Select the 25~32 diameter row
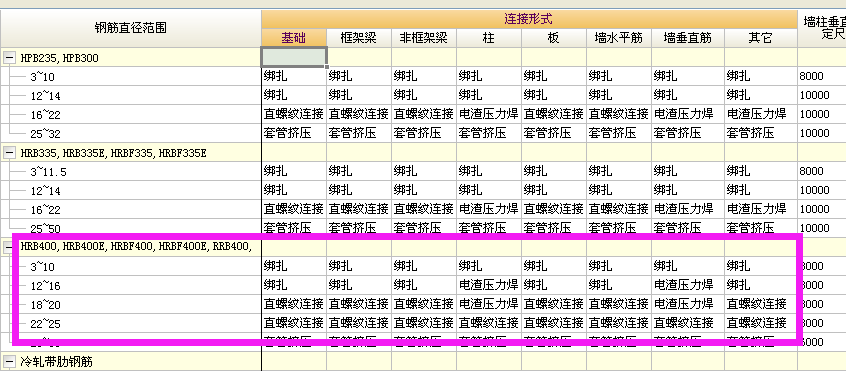This screenshot has height=371, width=846. (131, 133)
